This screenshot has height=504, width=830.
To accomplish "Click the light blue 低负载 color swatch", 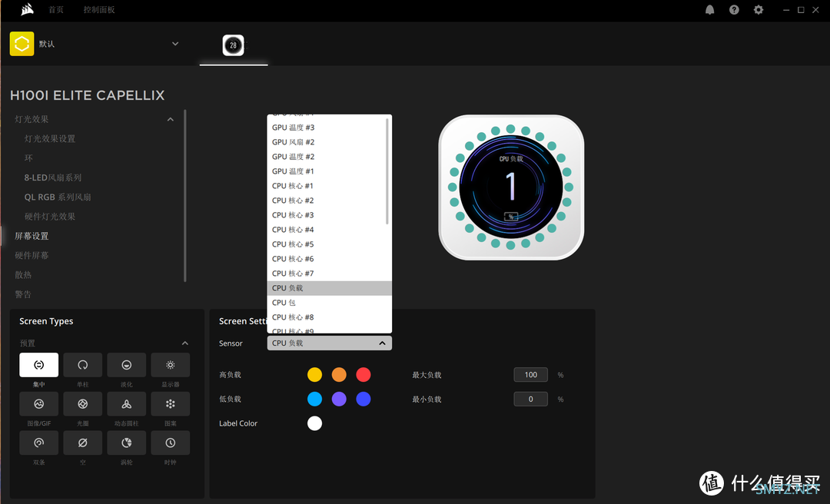I will click(x=314, y=400).
